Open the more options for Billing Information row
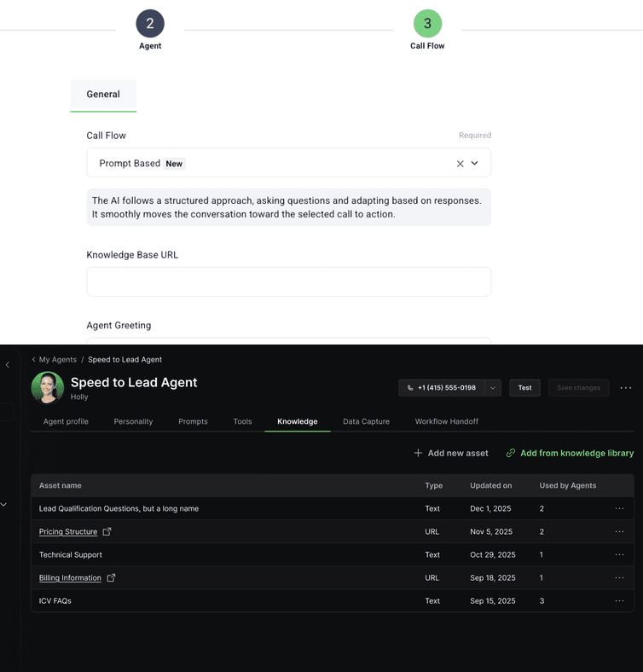The width and height of the screenshot is (643, 672). [619, 578]
